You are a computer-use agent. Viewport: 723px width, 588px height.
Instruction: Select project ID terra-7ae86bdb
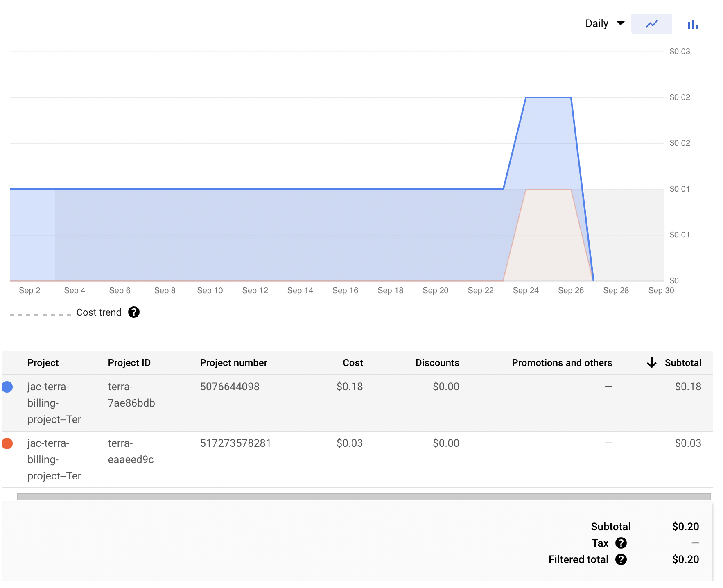click(x=131, y=395)
